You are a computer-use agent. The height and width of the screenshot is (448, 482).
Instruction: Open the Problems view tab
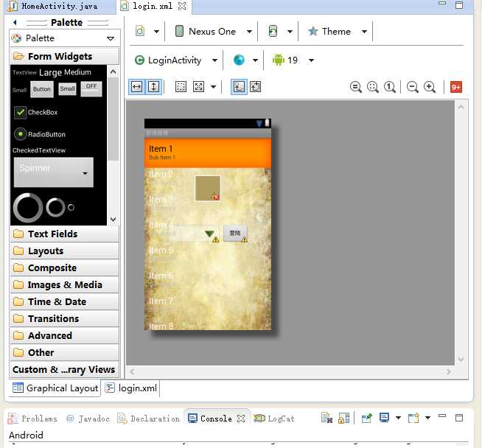point(32,419)
